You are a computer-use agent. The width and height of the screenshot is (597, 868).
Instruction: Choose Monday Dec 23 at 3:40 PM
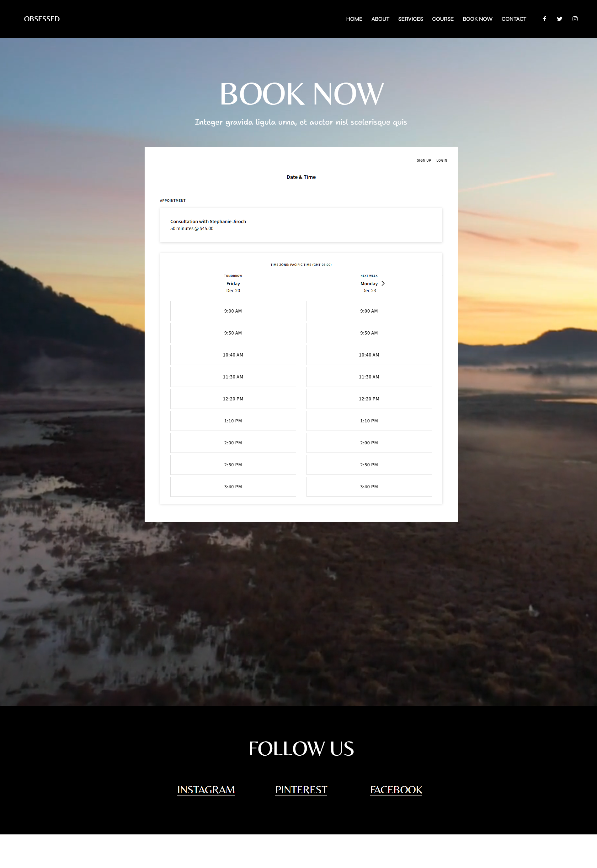coord(369,487)
